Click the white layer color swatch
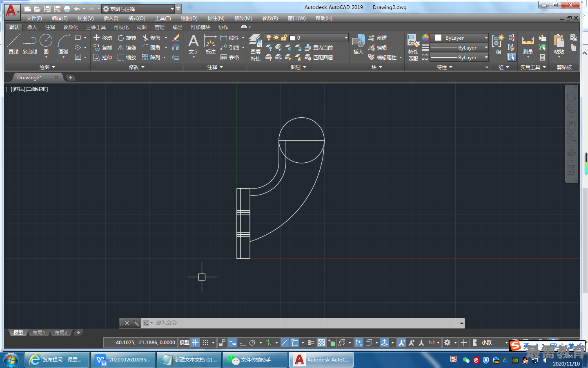The image size is (588, 368). (292, 38)
